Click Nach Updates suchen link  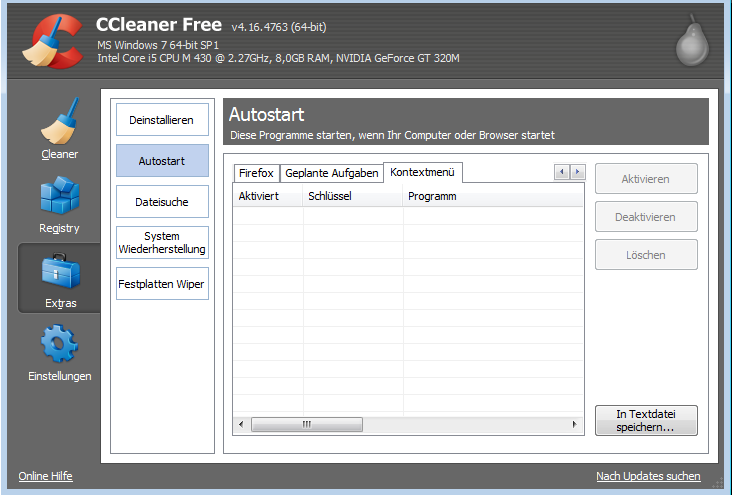point(648,476)
